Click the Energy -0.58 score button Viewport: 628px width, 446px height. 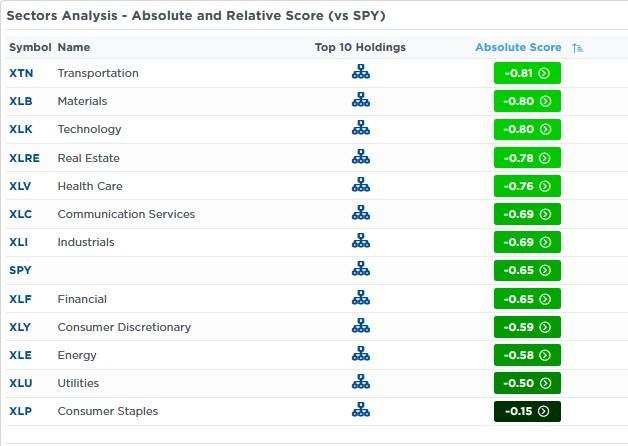pyautogui.click(x=527, y=355)
